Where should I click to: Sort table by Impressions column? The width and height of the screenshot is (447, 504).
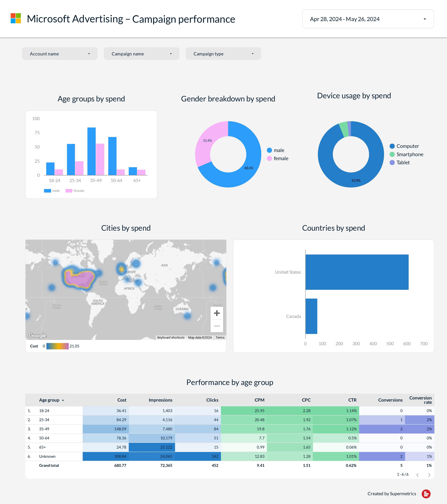coord(160,400)
